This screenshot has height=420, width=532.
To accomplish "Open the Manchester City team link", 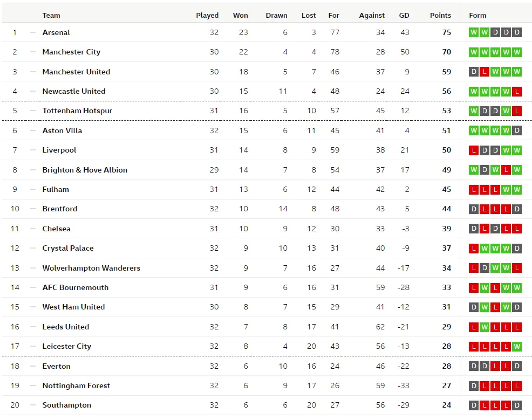I will pos(71,52).
